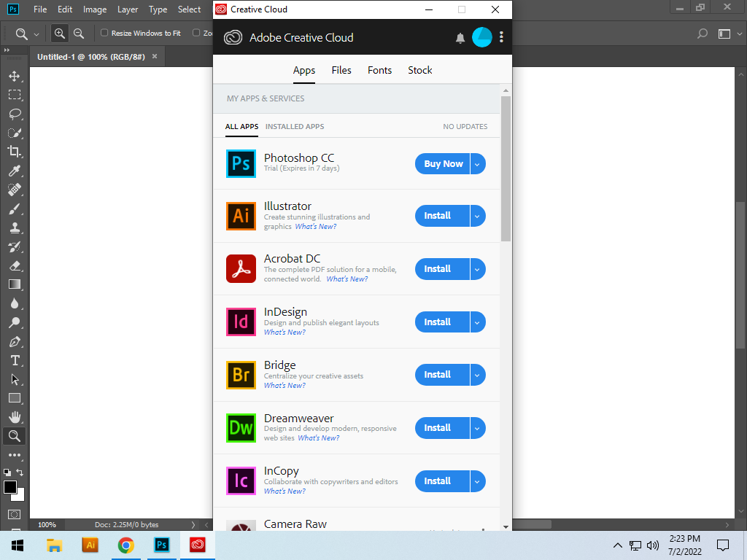Image resolution: width=747 pixels, height=560 pixels.
Task: Open the Illustrator Install dropdown arrow
Action: point(478,216)
